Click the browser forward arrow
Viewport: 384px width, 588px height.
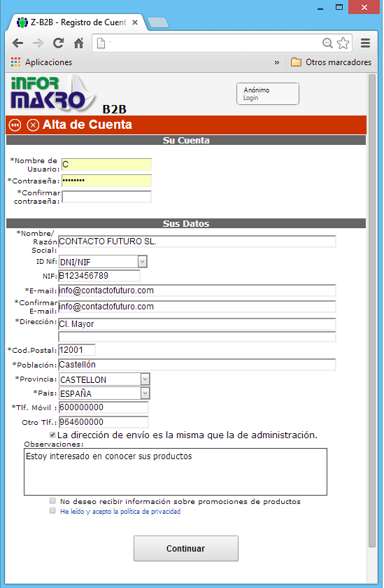click(38, 43)
